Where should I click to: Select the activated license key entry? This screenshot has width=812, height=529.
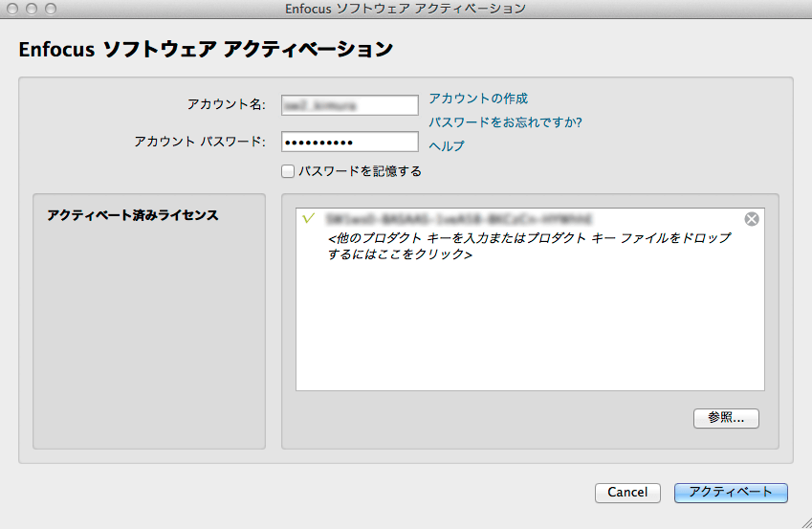459,219
